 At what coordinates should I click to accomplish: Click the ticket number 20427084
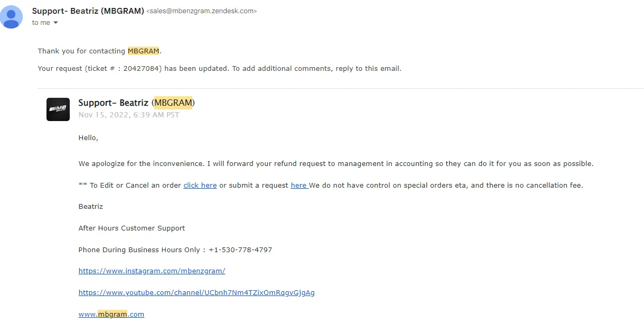(x=142, y=69)
